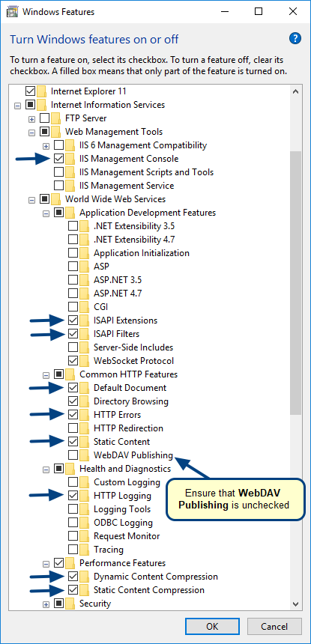Collapse the Performance Features node

pyautogui.click(x=46, y=563)
